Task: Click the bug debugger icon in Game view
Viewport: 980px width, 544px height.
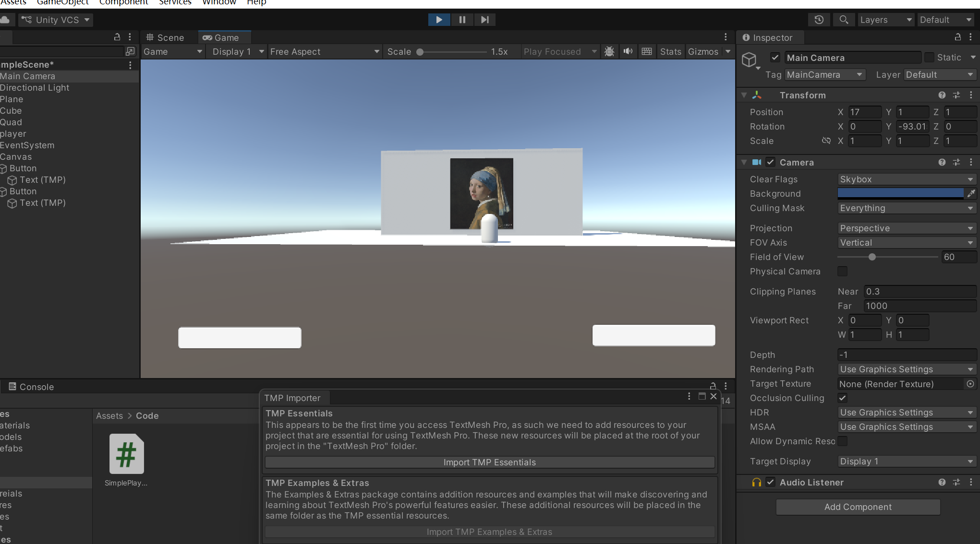Action: (609, 51)
